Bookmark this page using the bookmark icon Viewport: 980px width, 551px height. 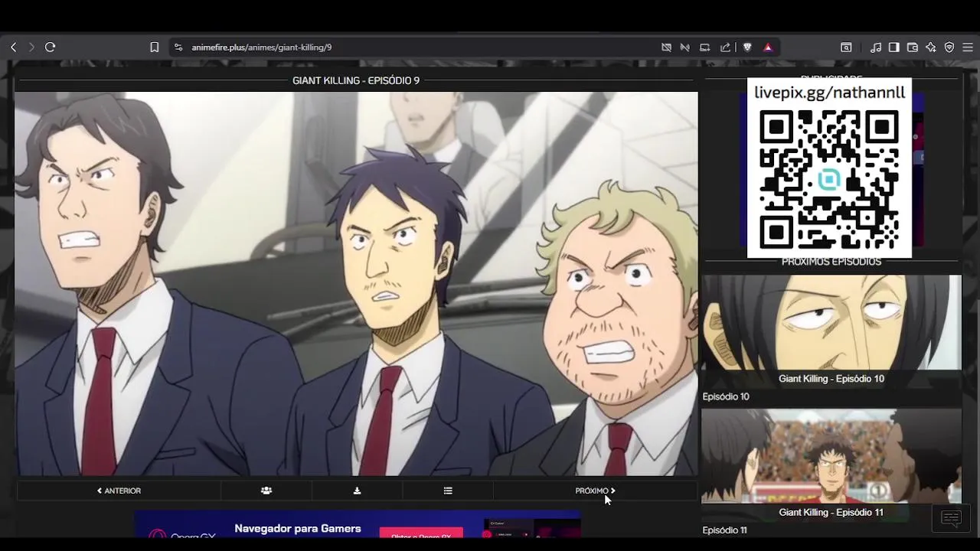coord(154,47)
